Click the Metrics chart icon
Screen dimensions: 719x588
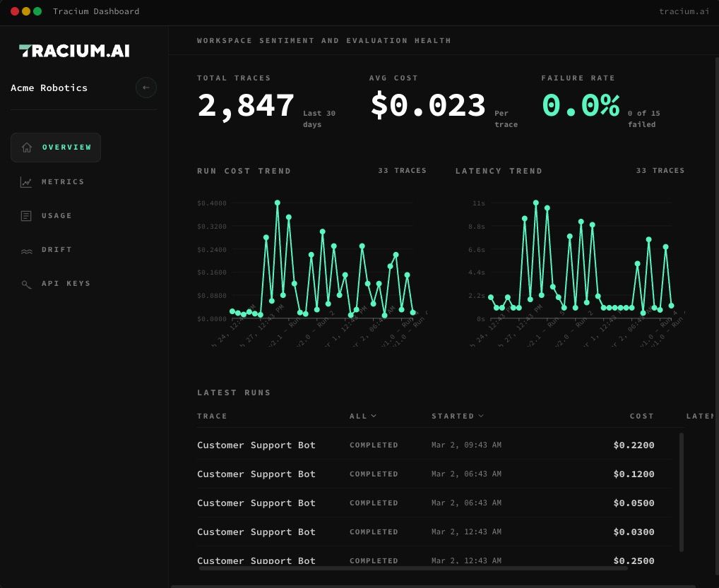pyautogui.click(x=26, y=182)
